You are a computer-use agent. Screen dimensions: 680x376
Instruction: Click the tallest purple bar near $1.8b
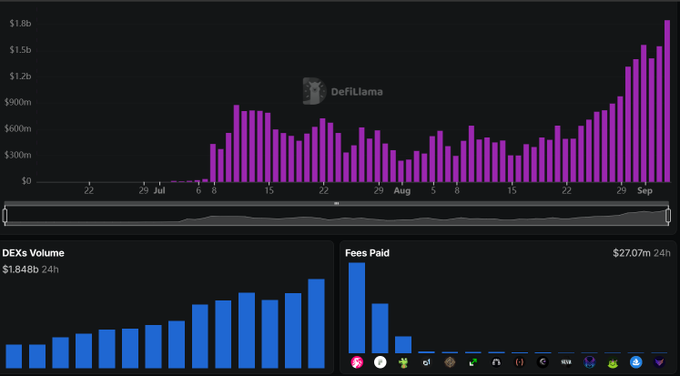667,101
